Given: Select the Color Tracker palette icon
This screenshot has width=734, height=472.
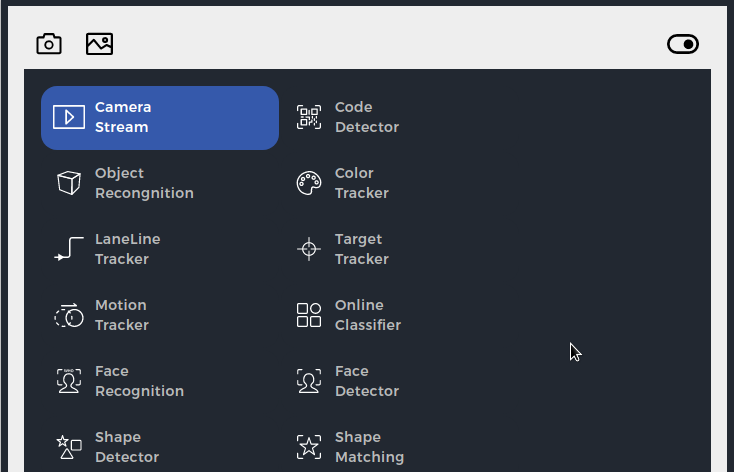Looking at the screenshot, I should [309, 183].
